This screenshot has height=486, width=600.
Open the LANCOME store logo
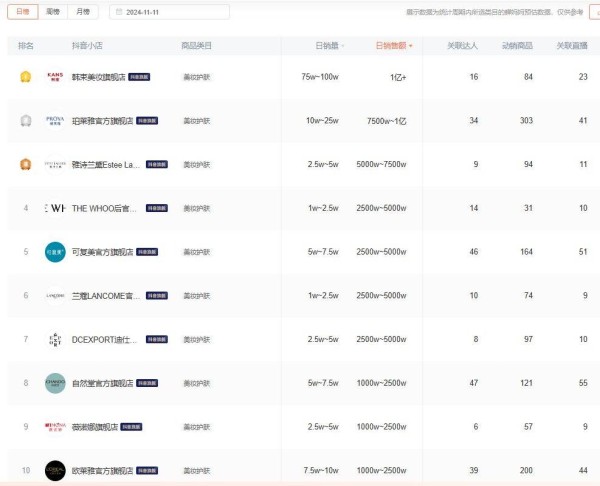pyautogui.click(x=55, y=295)
